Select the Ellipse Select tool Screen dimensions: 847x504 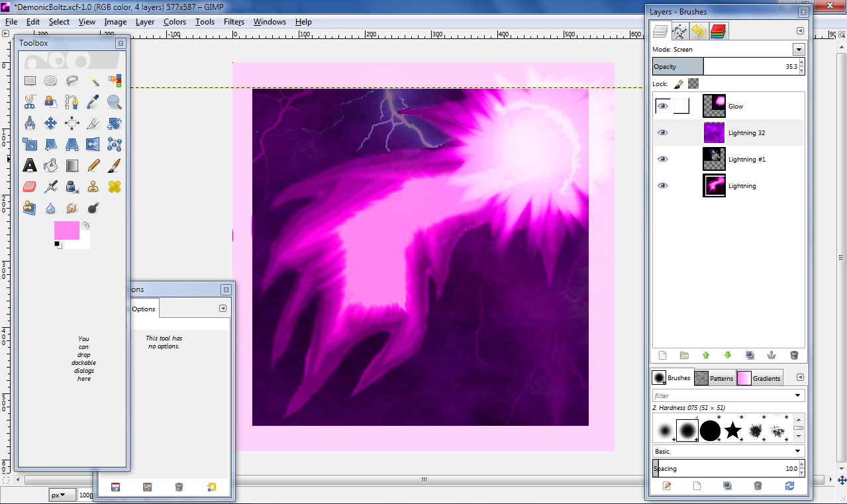[50, 81]
